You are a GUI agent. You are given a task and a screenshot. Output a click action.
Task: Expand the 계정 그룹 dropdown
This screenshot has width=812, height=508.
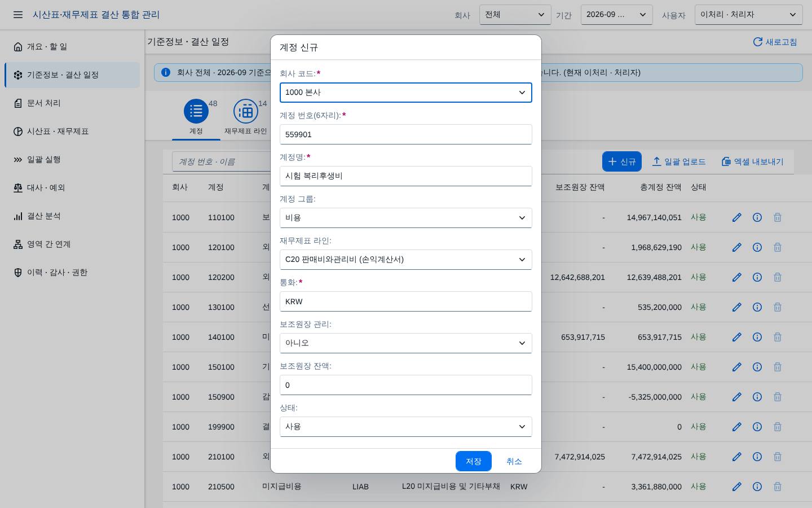pos(406,218)
